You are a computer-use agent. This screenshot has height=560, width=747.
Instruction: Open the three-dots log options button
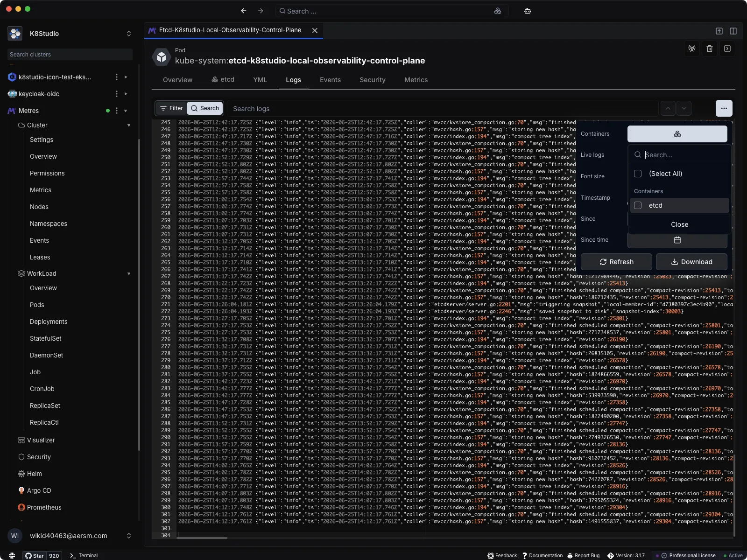point(724,108)
